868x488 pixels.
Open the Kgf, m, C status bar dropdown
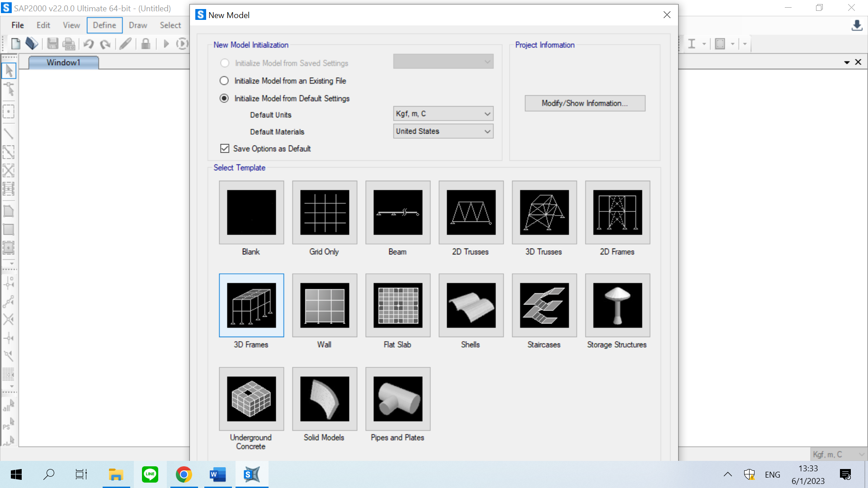(x=838, y=455)
